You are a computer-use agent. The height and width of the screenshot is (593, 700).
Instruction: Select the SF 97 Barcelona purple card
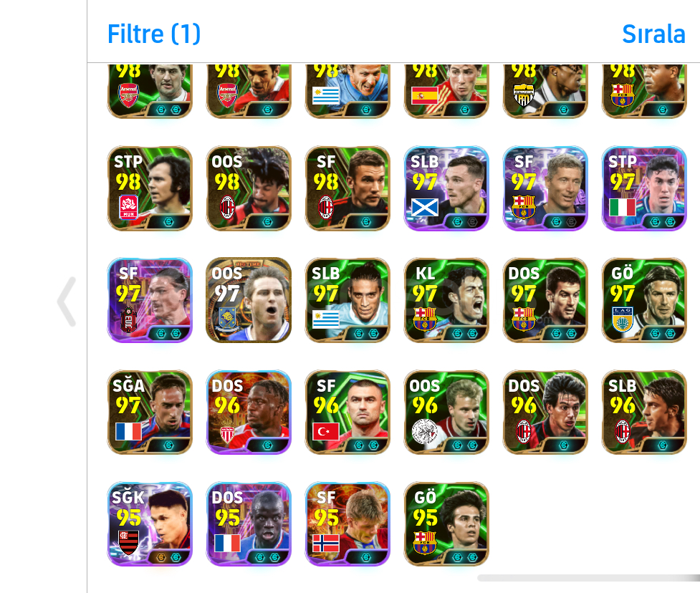[x=545, y=188]
